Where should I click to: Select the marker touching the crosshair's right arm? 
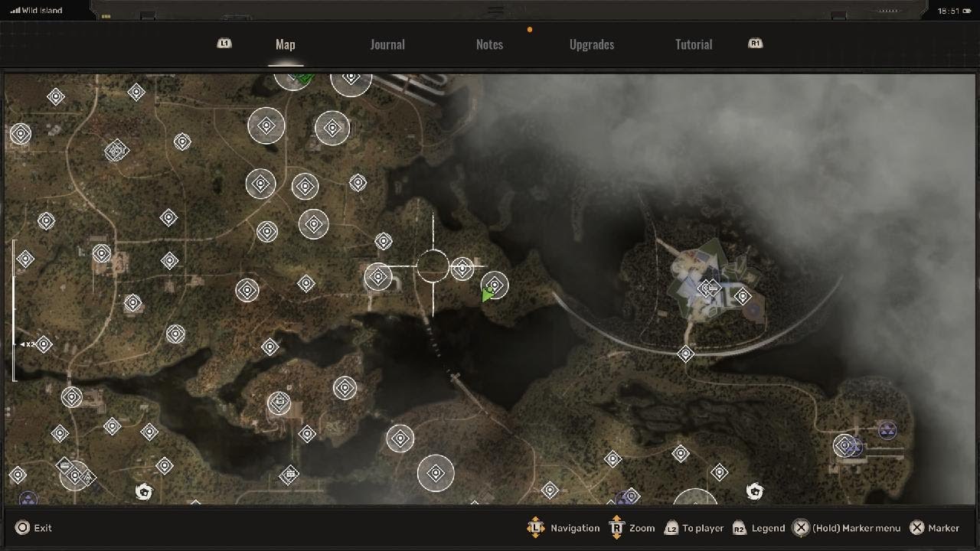click(462, 268)
